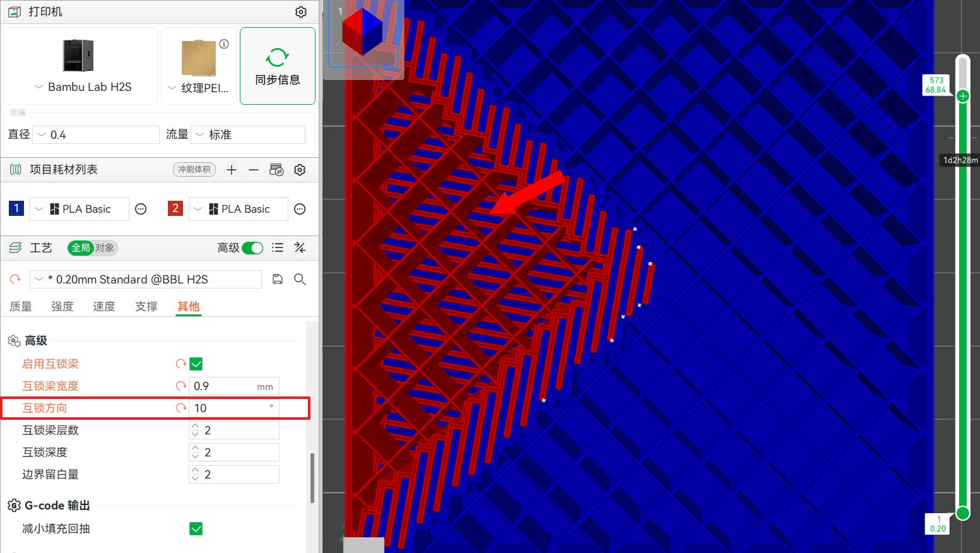Switch to the 速度 tab
The width and height of the screenshot is (980, 553).
tap(104, 306)
